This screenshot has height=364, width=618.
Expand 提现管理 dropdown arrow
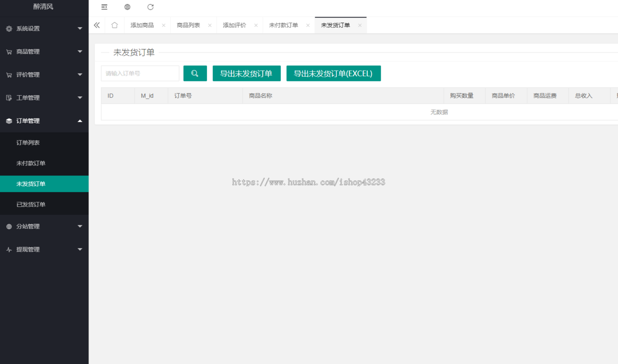tap(80, 249)
